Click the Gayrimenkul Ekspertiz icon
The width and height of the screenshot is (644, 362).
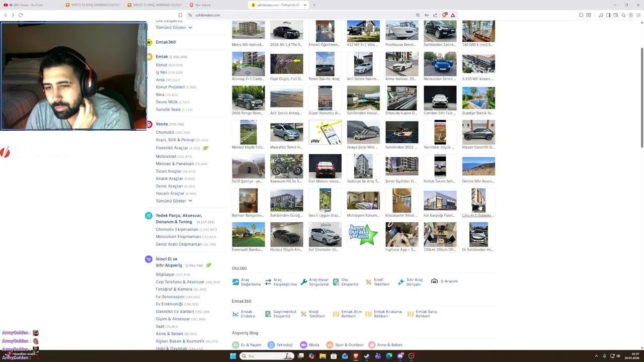point(268,314)
